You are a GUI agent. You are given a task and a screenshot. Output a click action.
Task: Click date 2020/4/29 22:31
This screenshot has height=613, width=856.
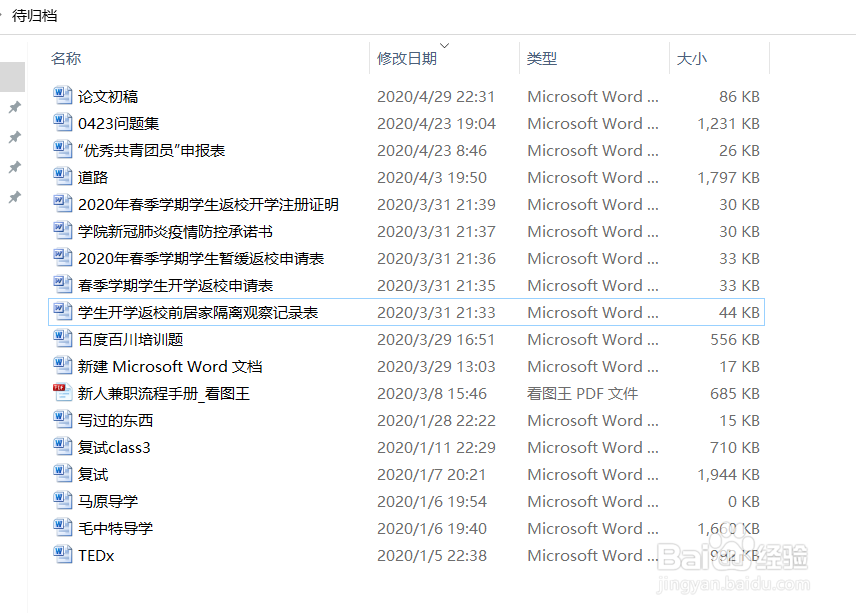pyautogui.click(x=436, y=97)
